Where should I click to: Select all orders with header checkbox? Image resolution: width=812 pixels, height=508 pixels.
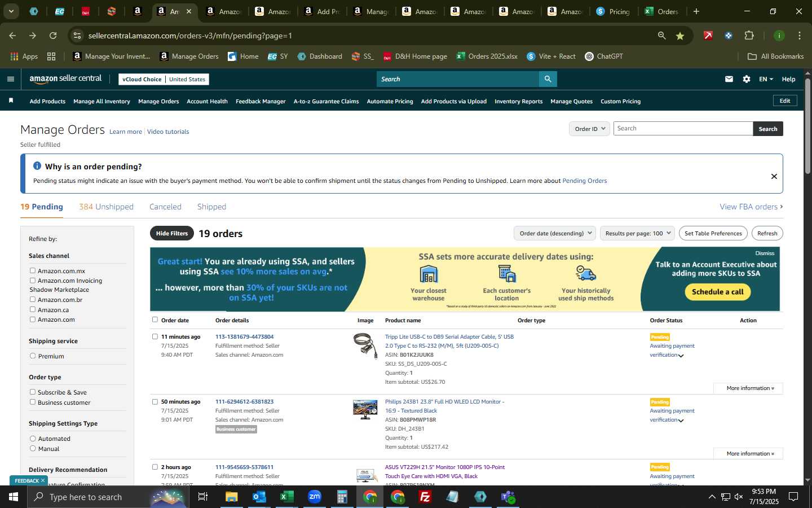click(x=155, y=319)
